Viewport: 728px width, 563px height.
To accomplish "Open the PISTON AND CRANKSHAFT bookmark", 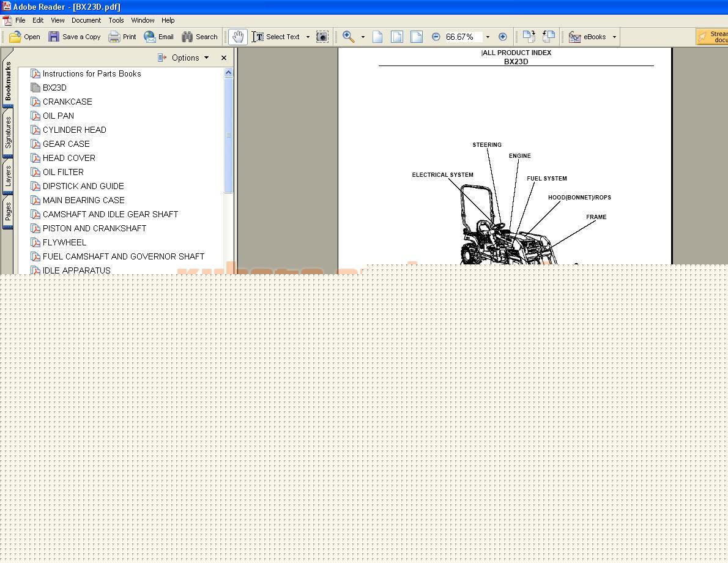I will click(94, 228).
